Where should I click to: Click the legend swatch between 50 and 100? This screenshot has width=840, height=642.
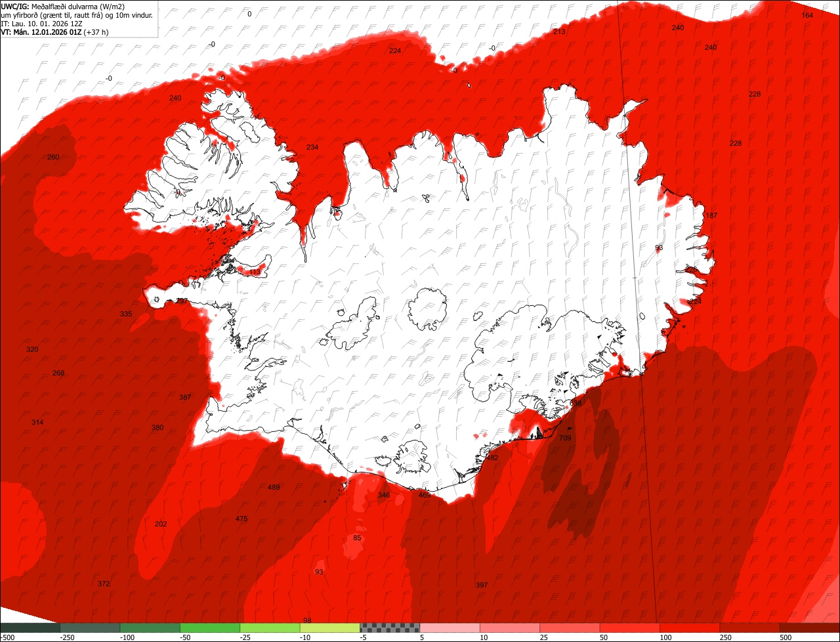[630, 628]
